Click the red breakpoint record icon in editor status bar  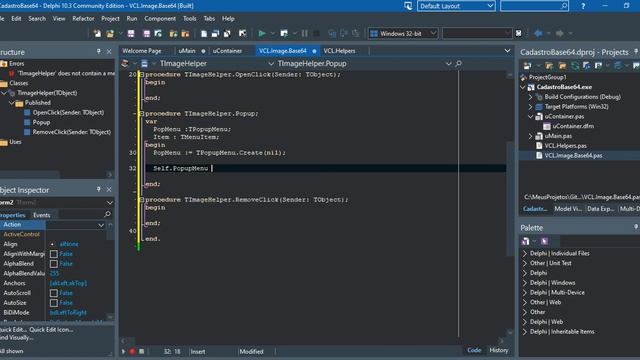point(132,351)
